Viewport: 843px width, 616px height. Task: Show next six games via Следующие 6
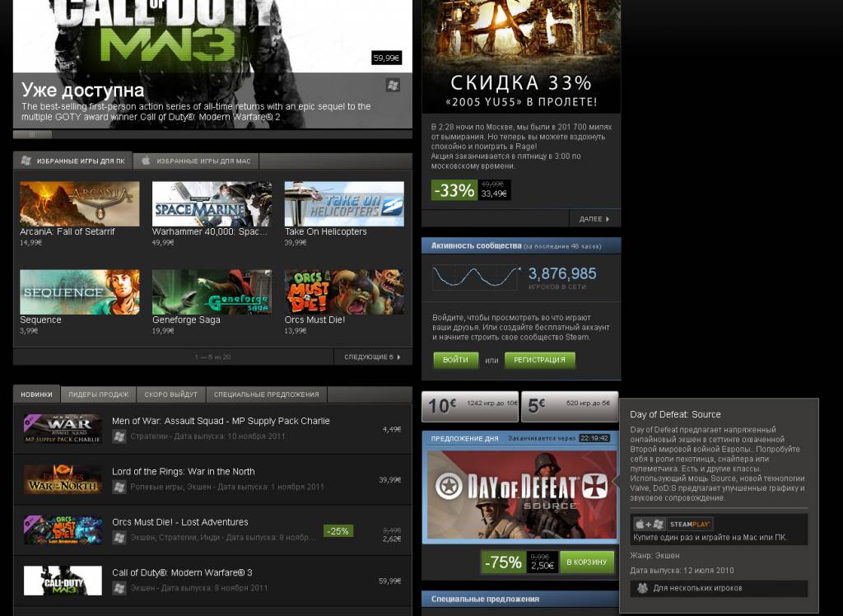(x=373, y=357)
